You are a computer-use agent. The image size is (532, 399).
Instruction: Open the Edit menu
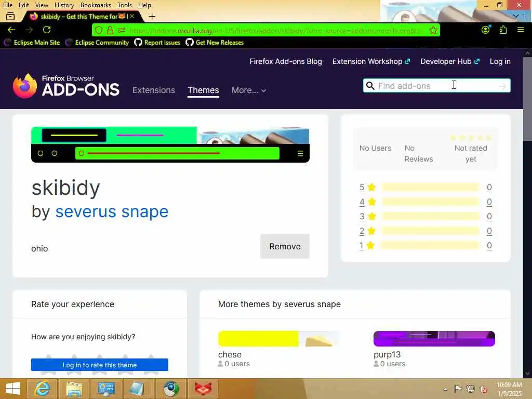[x=24, y=5]
